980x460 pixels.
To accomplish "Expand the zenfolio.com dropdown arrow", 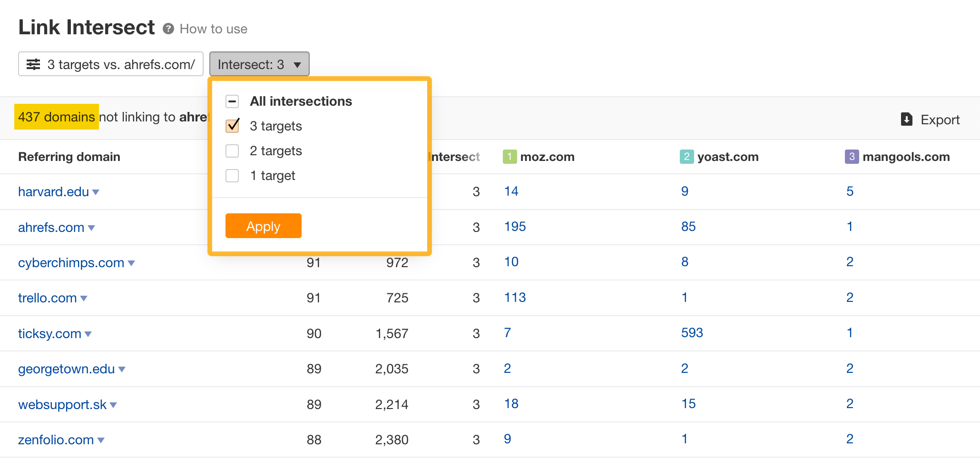I will (x=101, y=440).
